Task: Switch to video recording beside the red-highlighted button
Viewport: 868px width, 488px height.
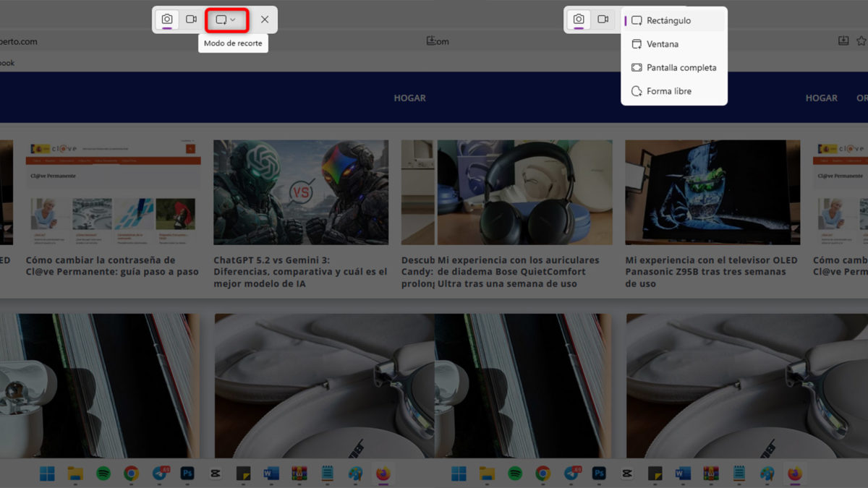Action: [x=191, y=20]
